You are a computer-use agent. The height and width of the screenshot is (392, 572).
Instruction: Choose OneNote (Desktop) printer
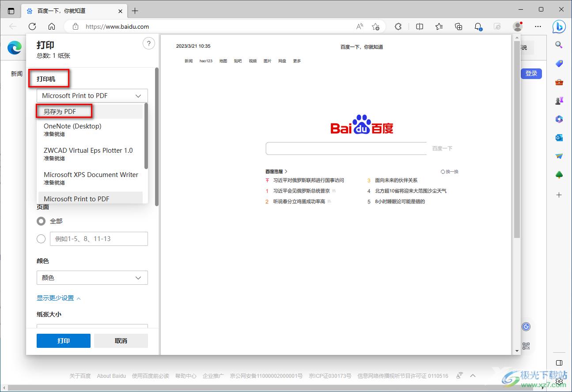[x=91, y=129]
